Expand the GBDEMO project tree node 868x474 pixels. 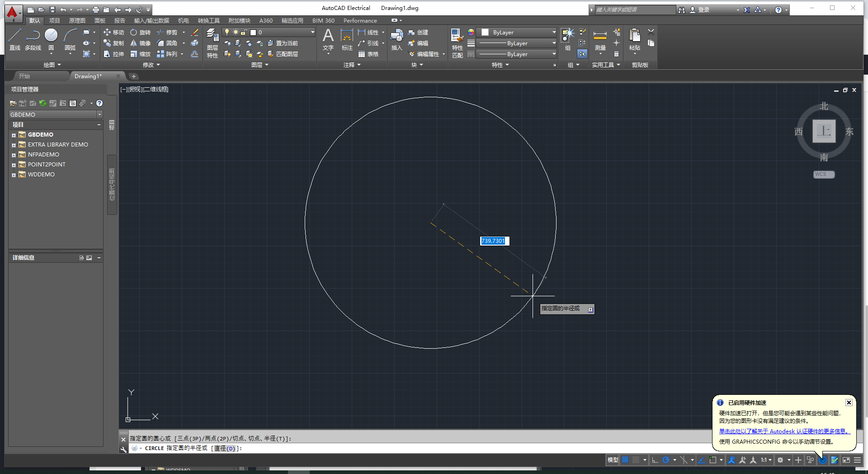tap(14, 135)
